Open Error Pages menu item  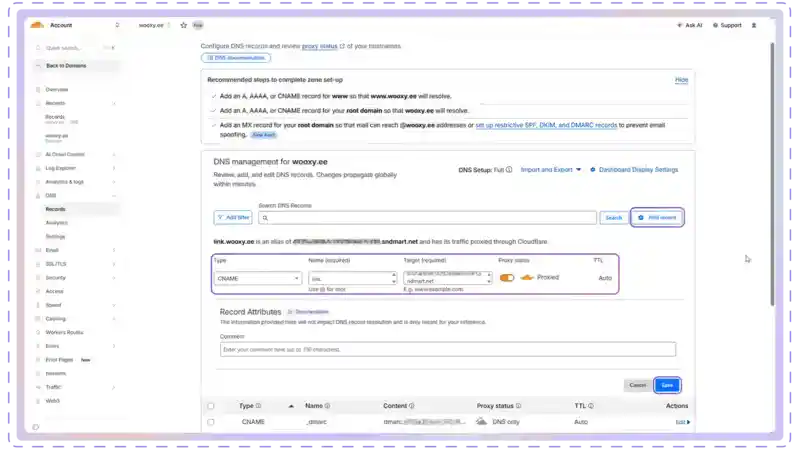(x=59, y=360)
